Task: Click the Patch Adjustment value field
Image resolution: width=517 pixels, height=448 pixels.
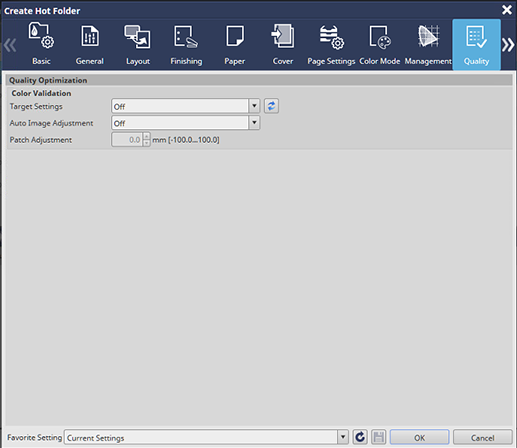Action: [127, 140]
